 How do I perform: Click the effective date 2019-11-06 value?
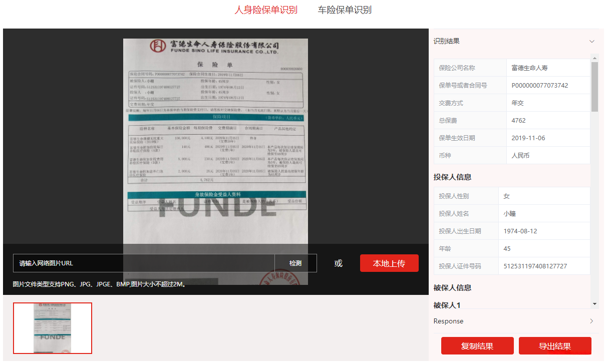click(x=528, y=138)
